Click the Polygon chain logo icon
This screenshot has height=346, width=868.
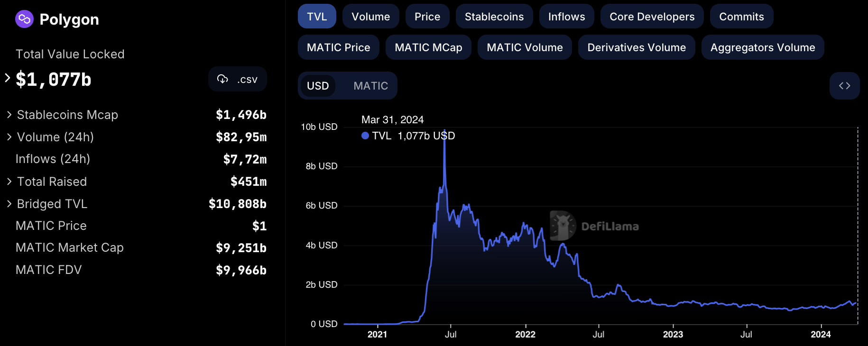point(24,19)
